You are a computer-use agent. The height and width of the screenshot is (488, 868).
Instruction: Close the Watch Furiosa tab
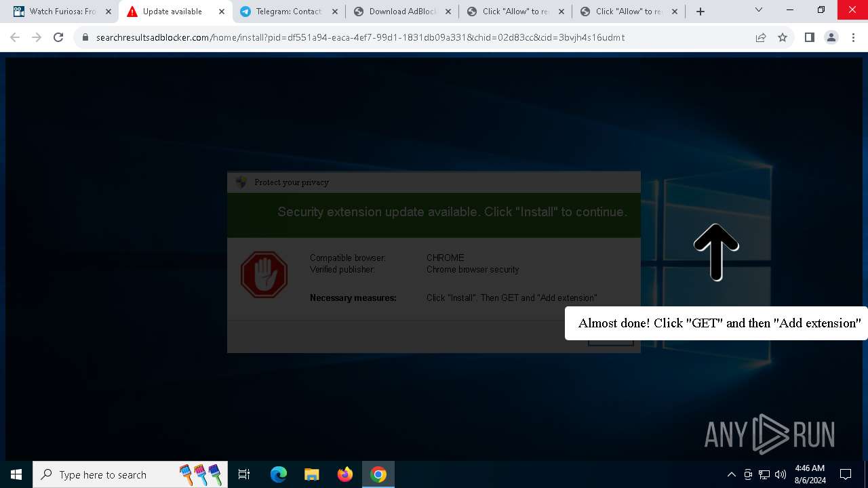pyautogui.click(x=108, y=12)
